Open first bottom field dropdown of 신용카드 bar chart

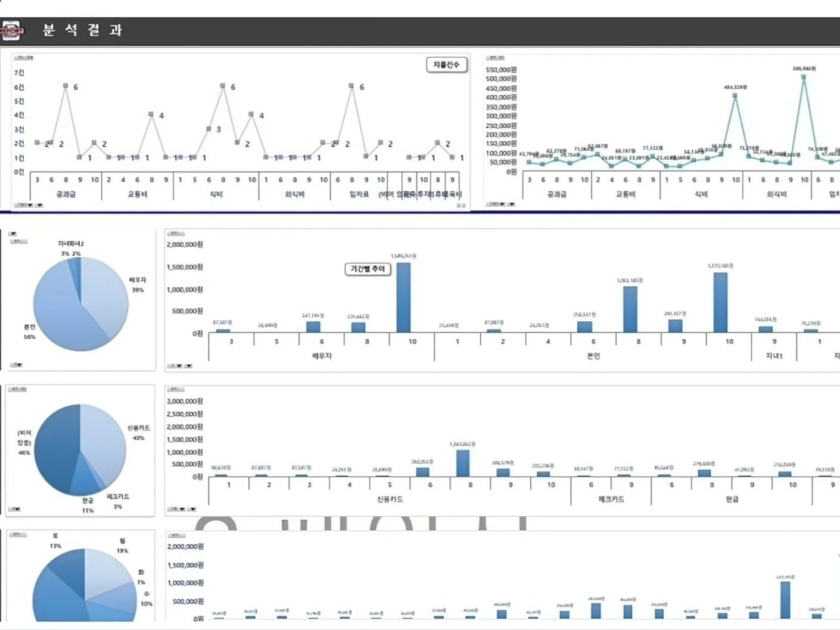pyautogui.click(x=177, y=509)
